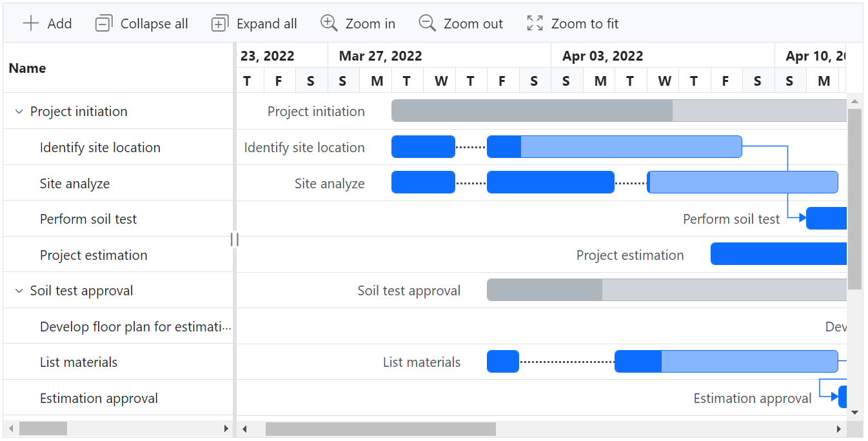The width and height of the screenshot is (868, 441).
Task: Click the Apr 03, 2022 timeline header
Action: 602,55
